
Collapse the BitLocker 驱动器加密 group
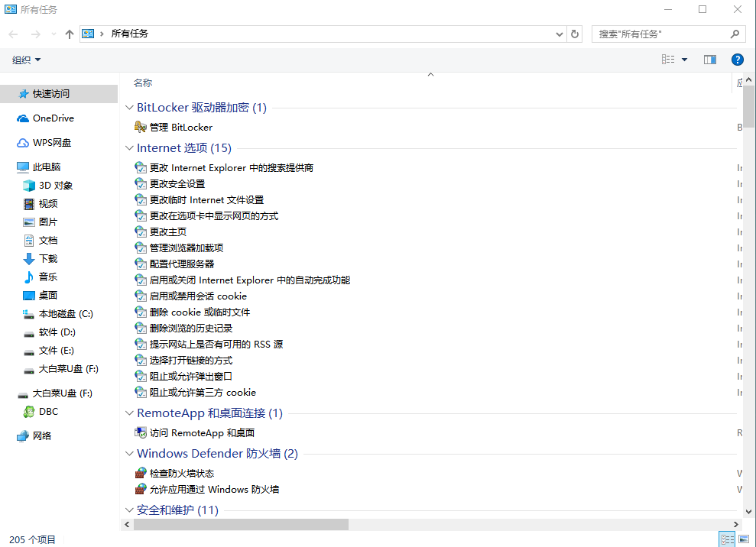[128, 108]
